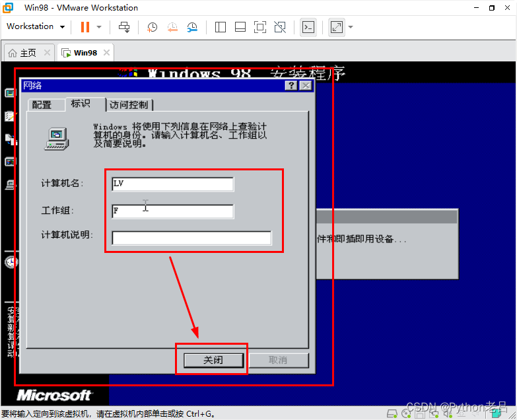This screenshot has width=517, height=420.
Task: Open the message log icon in the status bar
Action: (497, 413)
